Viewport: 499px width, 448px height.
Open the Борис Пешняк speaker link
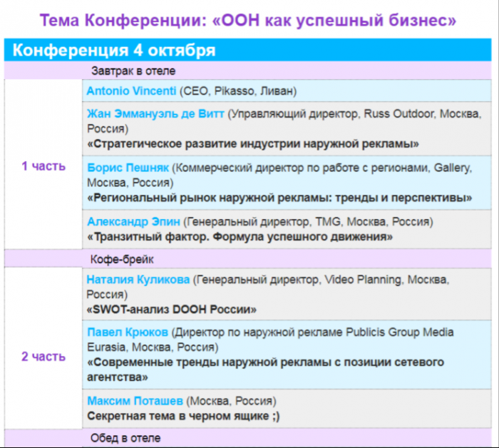[128, 168]
